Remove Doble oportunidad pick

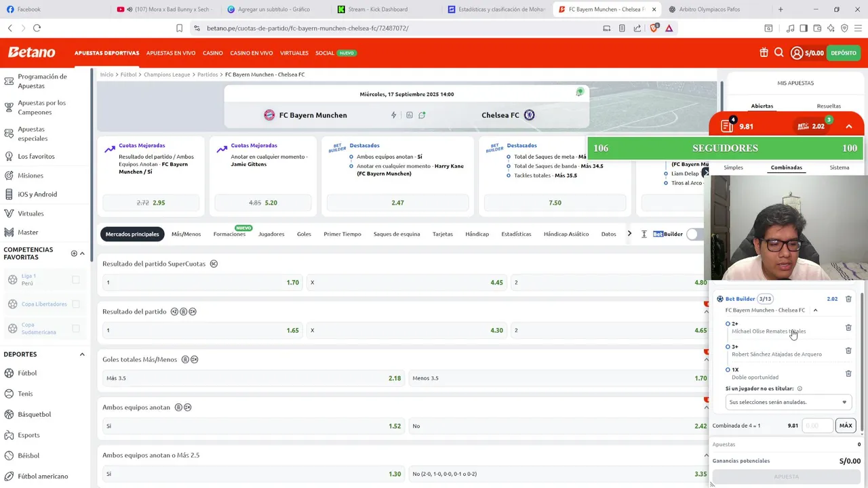click(848, 373)
